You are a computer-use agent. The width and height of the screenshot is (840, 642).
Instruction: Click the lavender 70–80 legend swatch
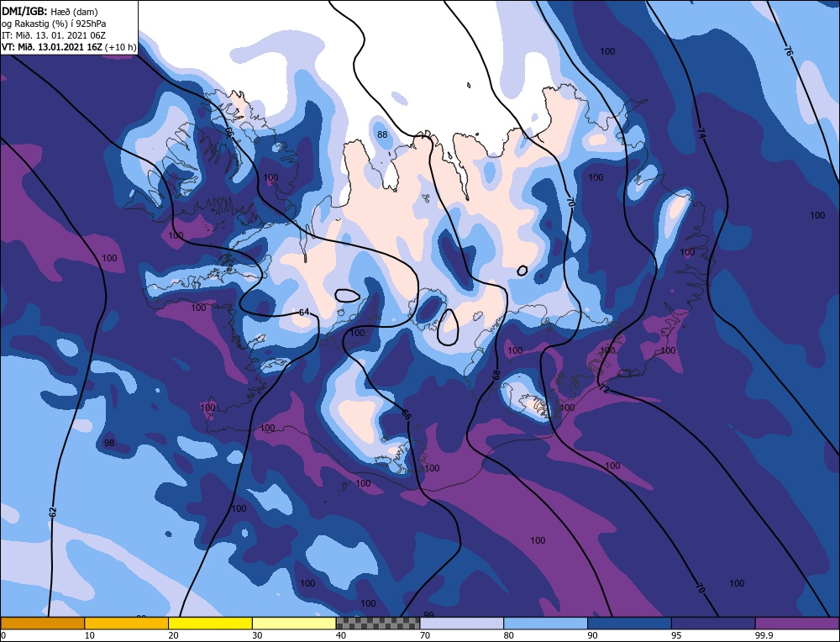pos(462,623)
